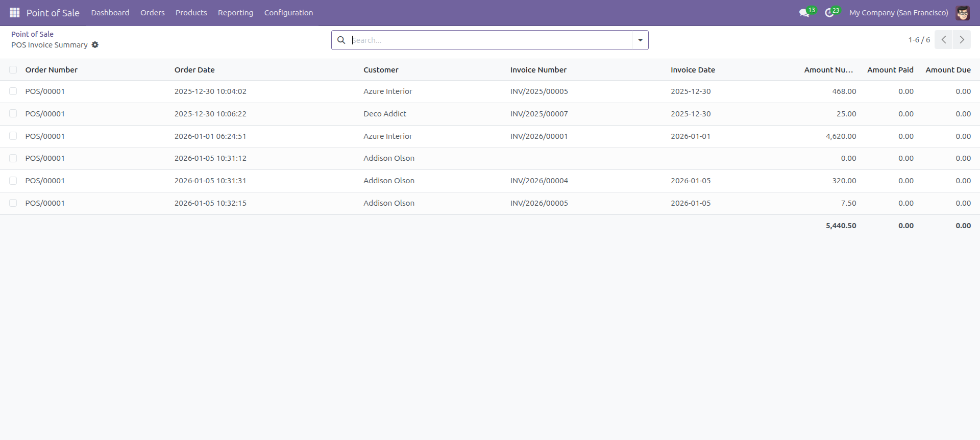Open the conversations messages icon

click(805, 13)
